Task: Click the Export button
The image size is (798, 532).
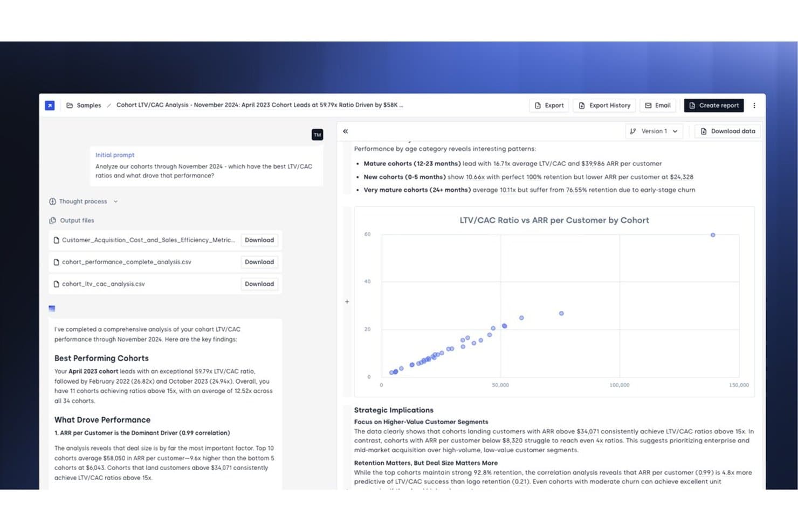Action: click(x=549, y=106)
